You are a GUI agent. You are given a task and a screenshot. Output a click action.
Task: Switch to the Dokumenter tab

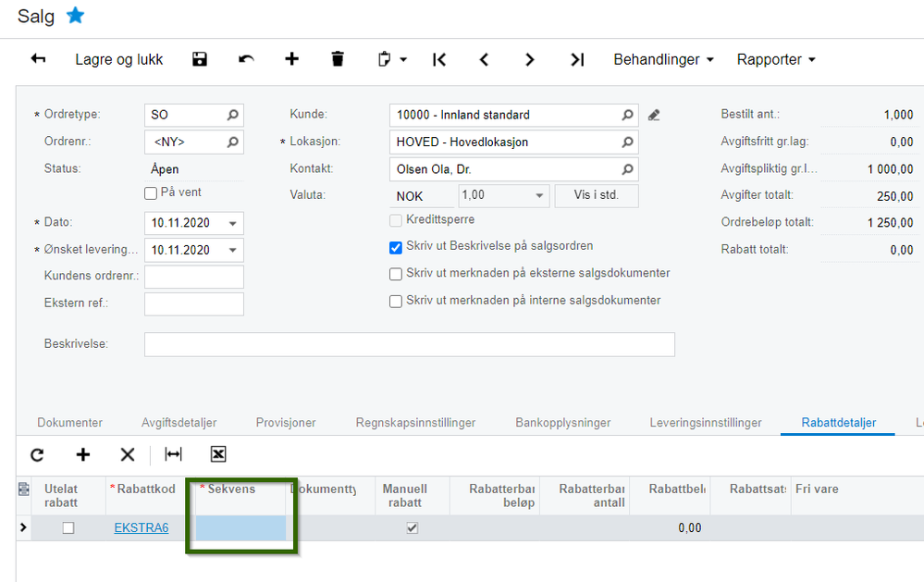click(70, 423)
